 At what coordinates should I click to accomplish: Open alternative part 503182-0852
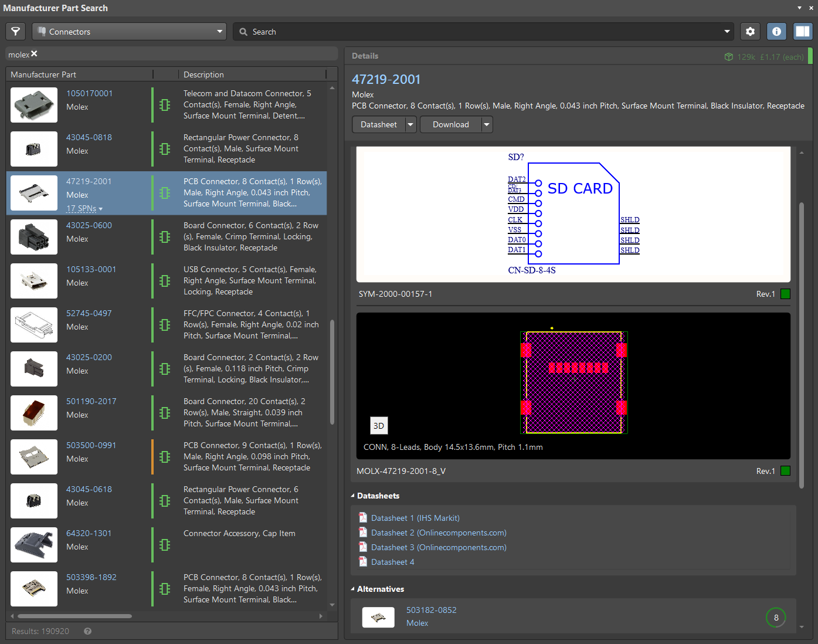[x=432, y=610]
